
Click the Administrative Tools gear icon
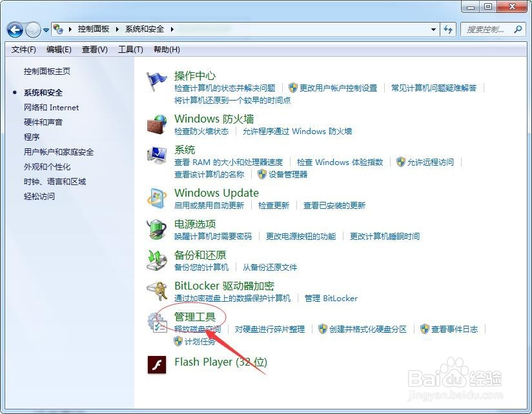(156, 322)
